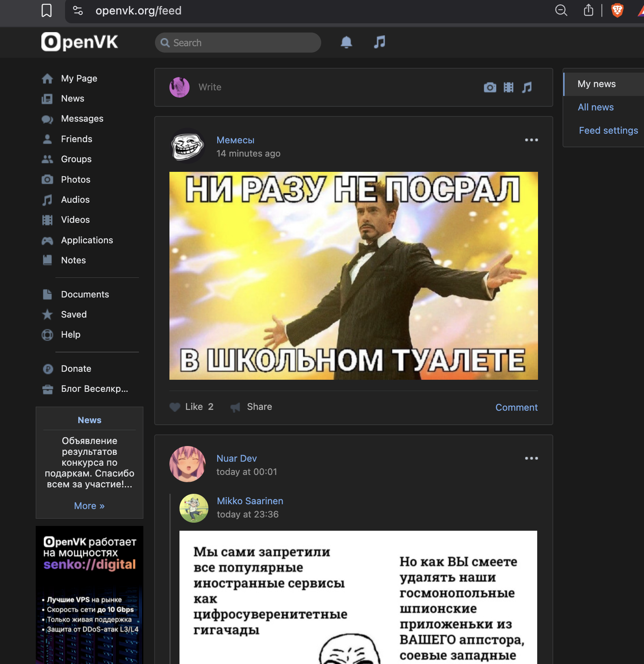Image resolution: width=644 pixels, height=664 pixels.
Task: Click the Applications gamepad icon
Action: 47,240
